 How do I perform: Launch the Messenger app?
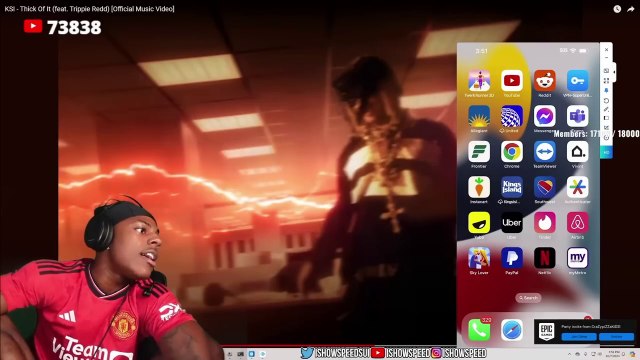[x=544, y=116]
